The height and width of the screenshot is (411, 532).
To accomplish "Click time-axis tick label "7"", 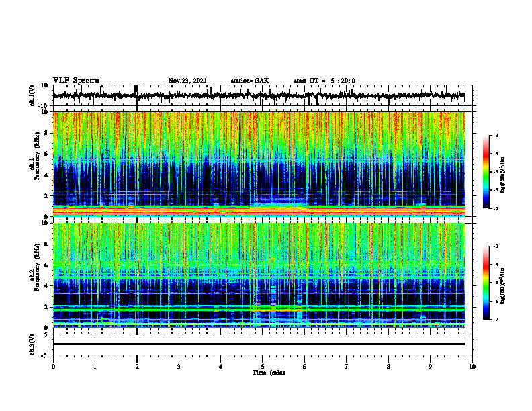I will [x=347, y=367].
